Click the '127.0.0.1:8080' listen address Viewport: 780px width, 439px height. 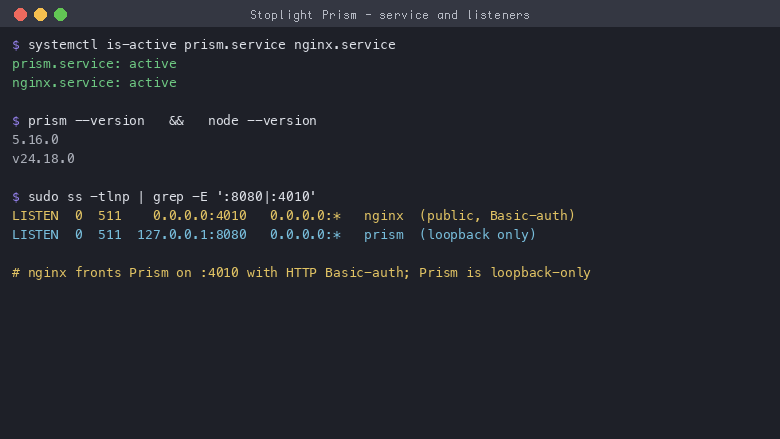point(192,235)
